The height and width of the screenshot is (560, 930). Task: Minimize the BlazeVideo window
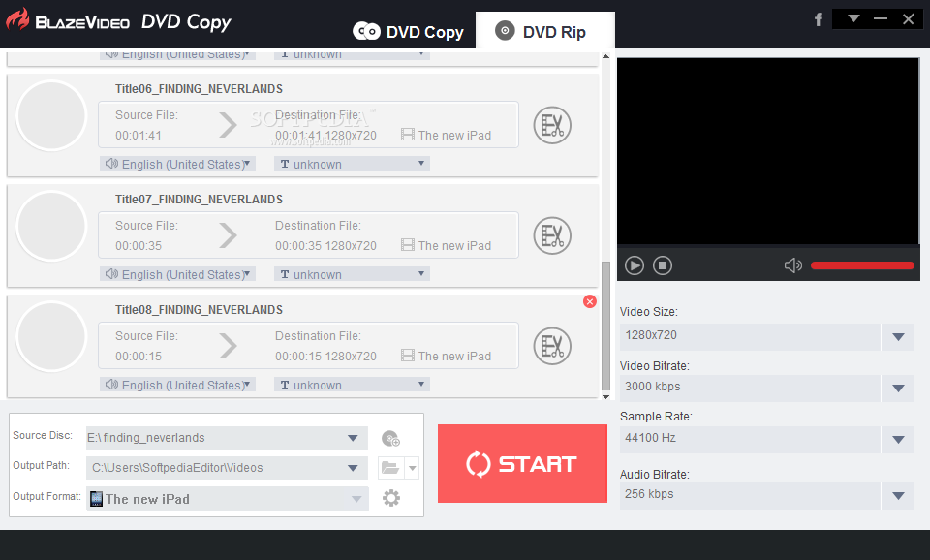point(881,18)
